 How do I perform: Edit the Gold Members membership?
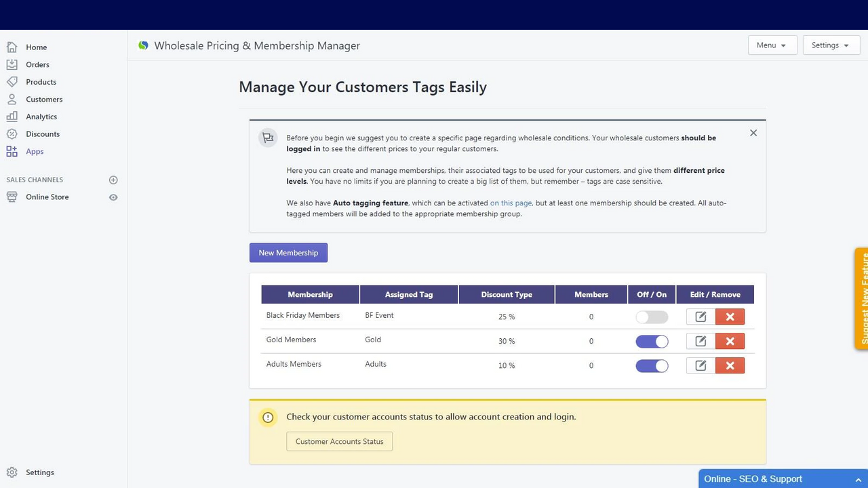[700, 341]
